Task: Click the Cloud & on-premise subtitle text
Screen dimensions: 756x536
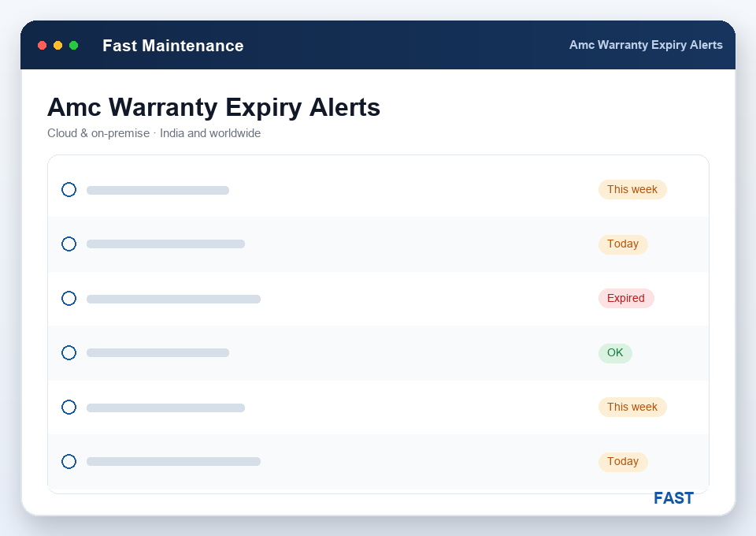Action: pos(154,133)
